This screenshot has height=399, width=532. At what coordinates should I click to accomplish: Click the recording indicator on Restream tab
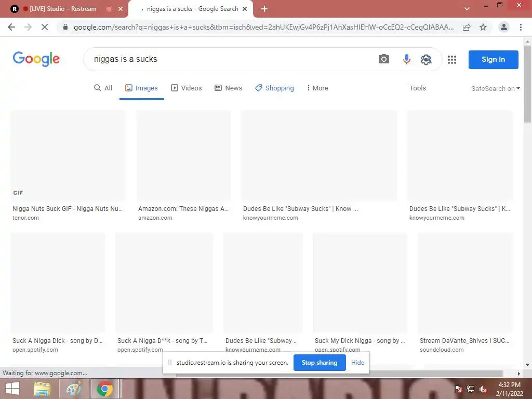[109, 9]
